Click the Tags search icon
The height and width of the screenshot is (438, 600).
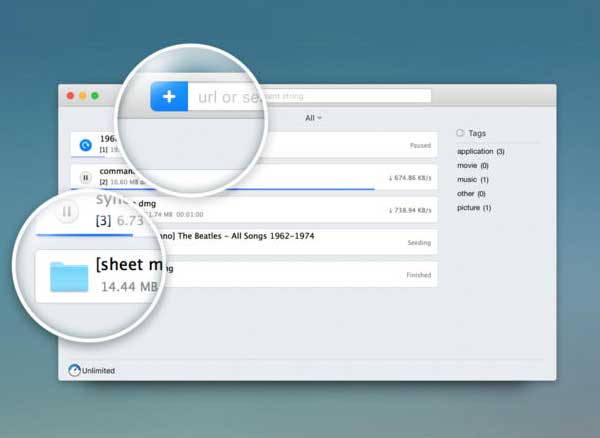[460, 133]
